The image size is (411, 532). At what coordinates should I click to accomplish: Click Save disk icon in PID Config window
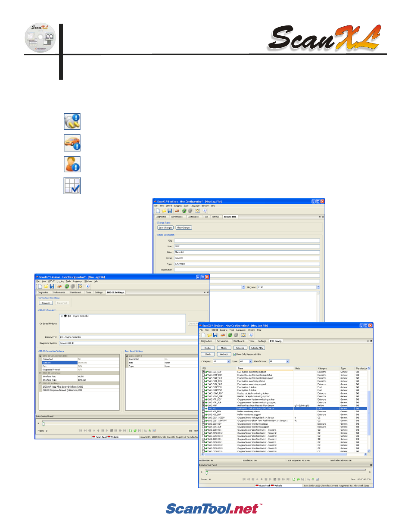[x=215, y=335]
